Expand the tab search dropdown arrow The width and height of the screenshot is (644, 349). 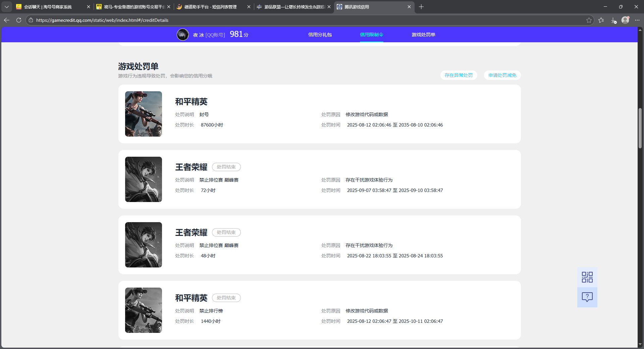click(x=6, y=7)
